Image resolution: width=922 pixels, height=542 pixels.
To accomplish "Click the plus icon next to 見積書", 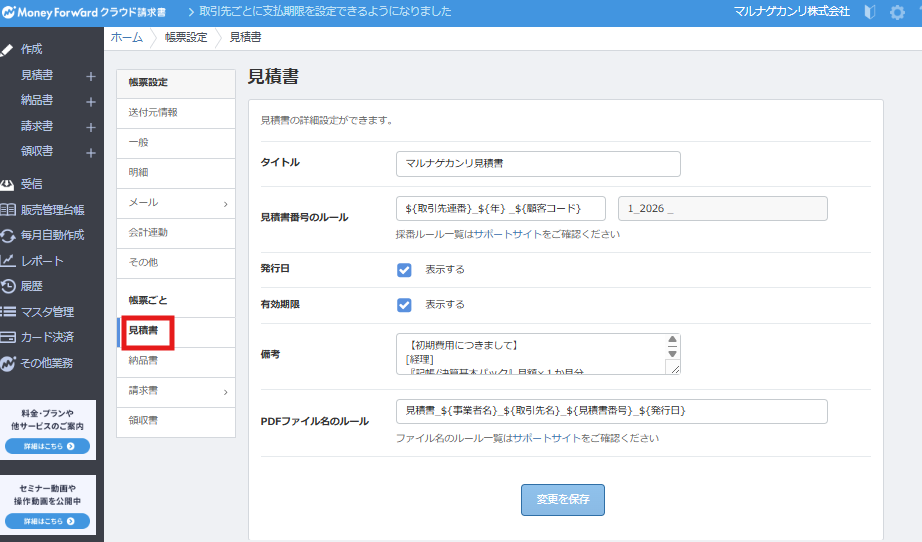I will pyautogui.click(x=90, y=76).
